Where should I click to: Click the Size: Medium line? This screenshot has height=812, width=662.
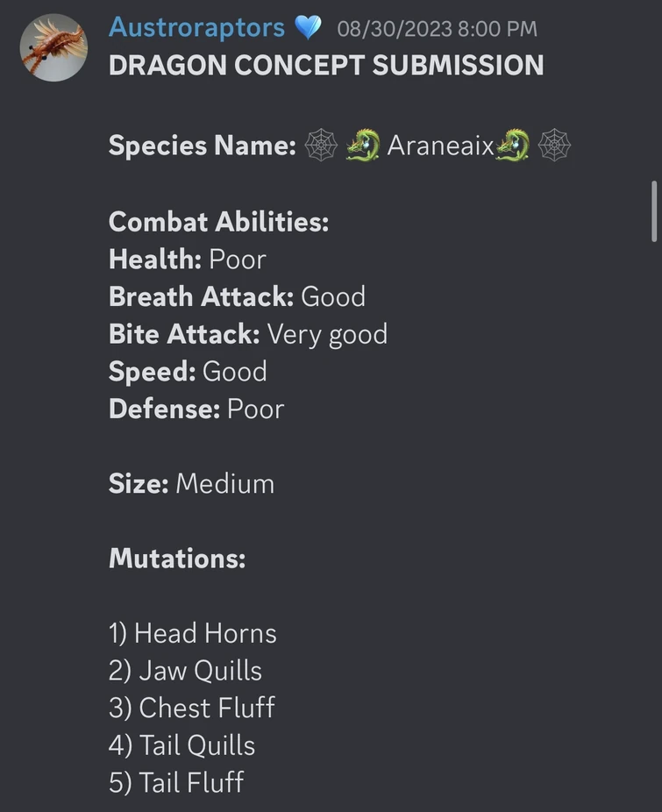190,483
